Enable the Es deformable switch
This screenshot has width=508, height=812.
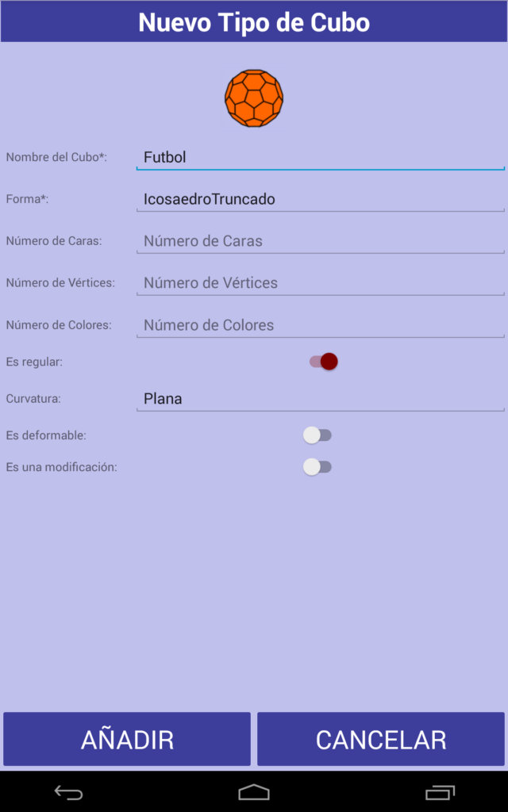coord(317,435)
